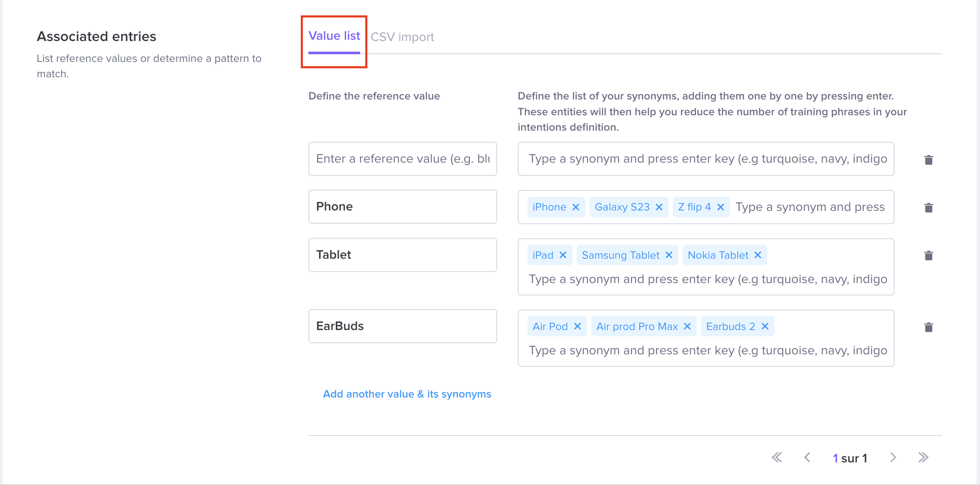Go to the next page
980x485 pixels.
(x=893, y=458)
